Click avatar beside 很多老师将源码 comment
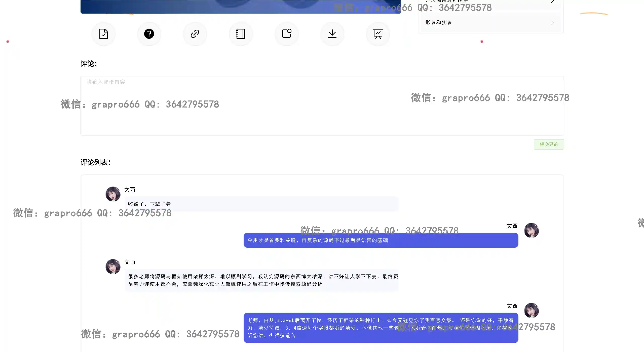The height and width of the screenshot is (352, 644). (x=113, y=266)
